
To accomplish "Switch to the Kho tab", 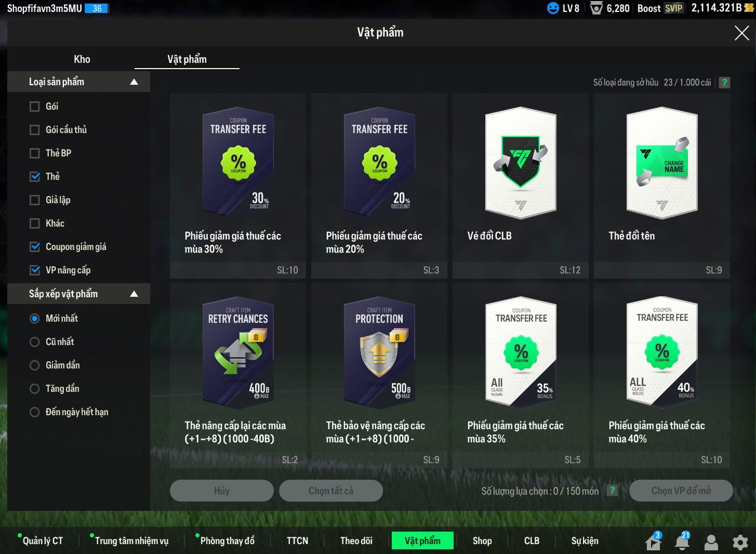I will point(82,59).
